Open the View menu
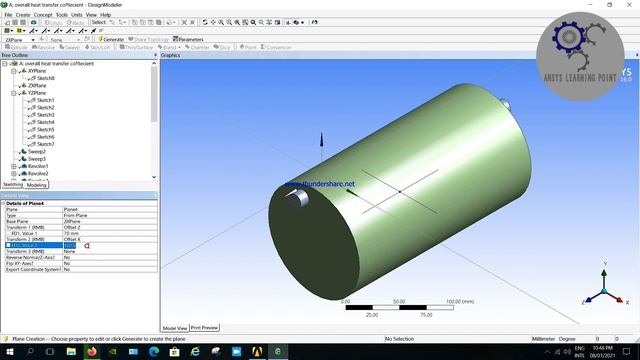 (91, 15)
